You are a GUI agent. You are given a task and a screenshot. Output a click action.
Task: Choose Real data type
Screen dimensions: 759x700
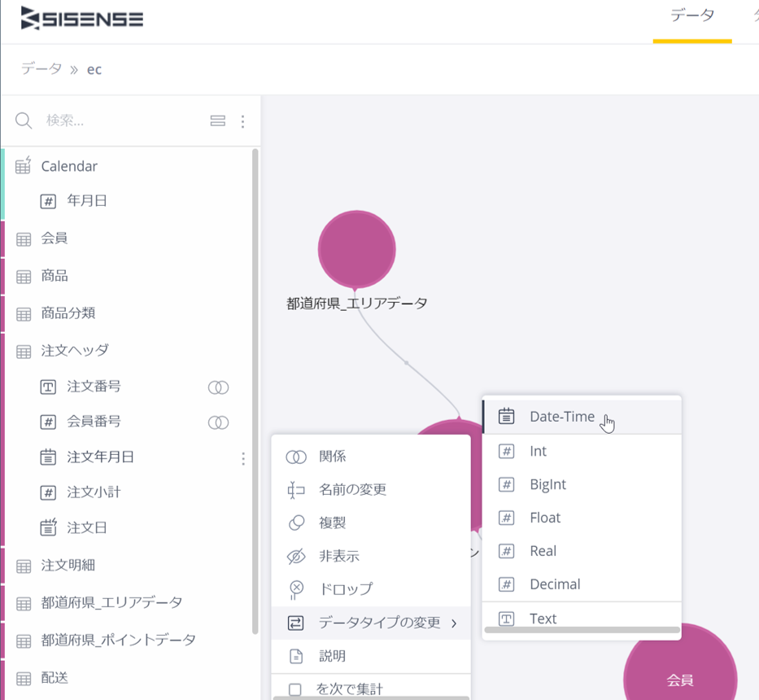(582, 551)
